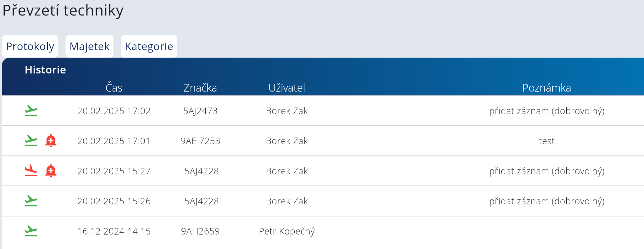This screenshot has width=644, height=249.
Task: Click green departure icon for 5AJ2473 row
Action: pos(31,111)
